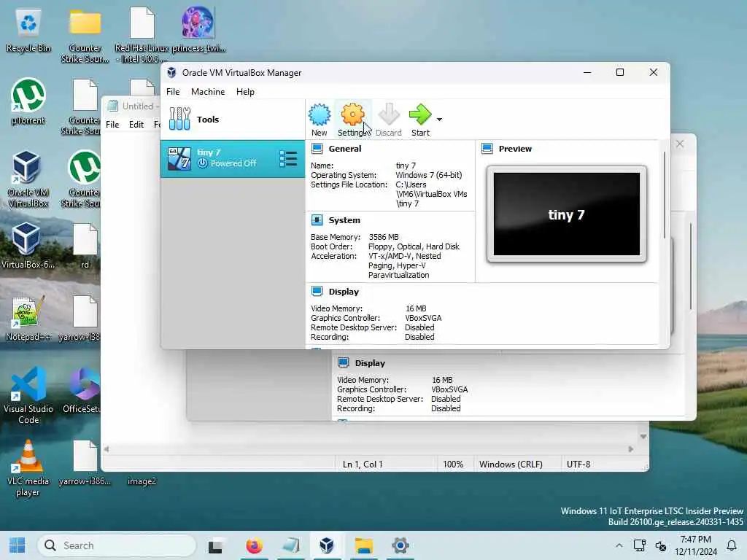Select the Counter Strike Source folder icon
Viewport: 747px width, 560px height.
(85, 36)
